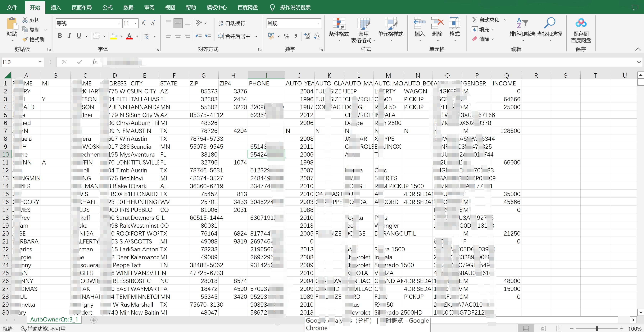Viewport: 644px width, 332px height.
Task: Open the 文件 File tab
Action: coord(12,7)
